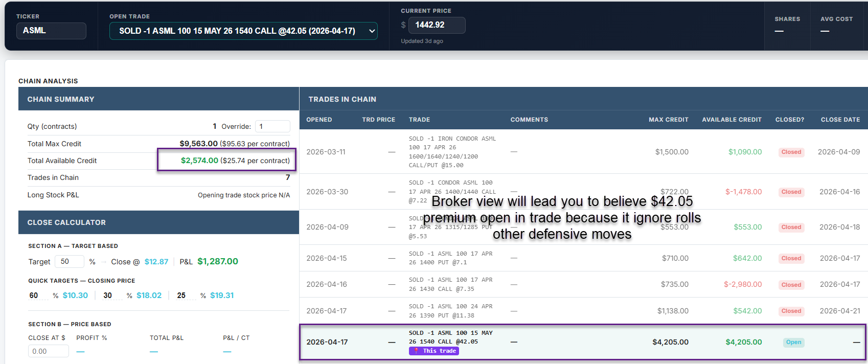
Task: Select the $1,090.00 available credit value
Action: tap(745, 152)
